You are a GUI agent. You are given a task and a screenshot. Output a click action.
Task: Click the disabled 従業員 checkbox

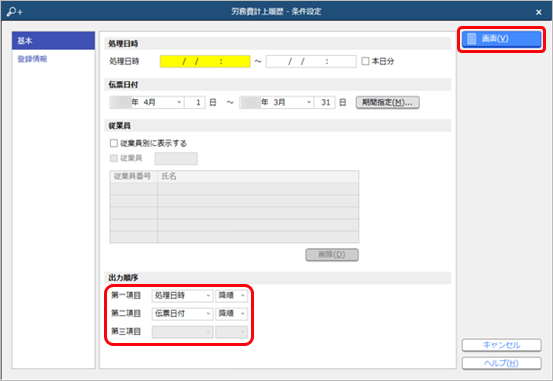point(114,158)
